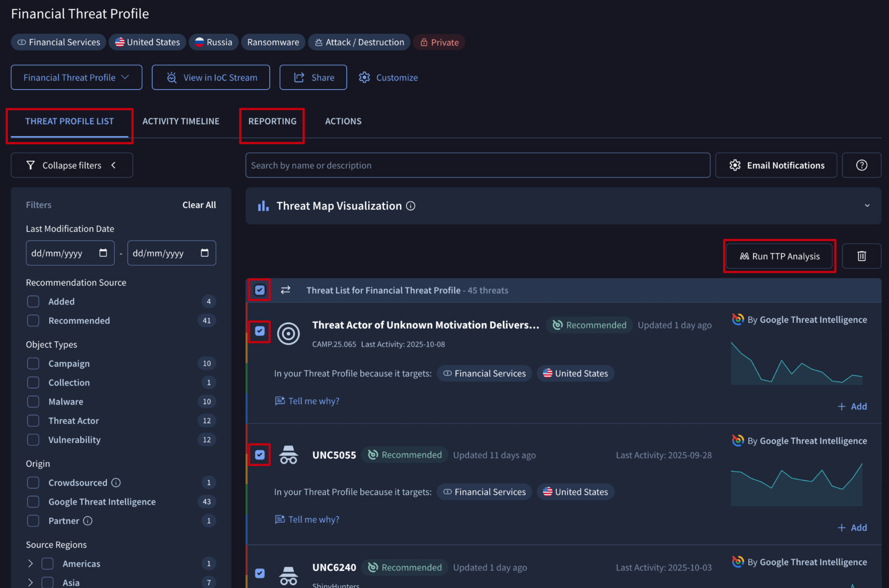Click the search by name field
The image size is (889, 588).
pyautogui.click(x=477, y=165)
